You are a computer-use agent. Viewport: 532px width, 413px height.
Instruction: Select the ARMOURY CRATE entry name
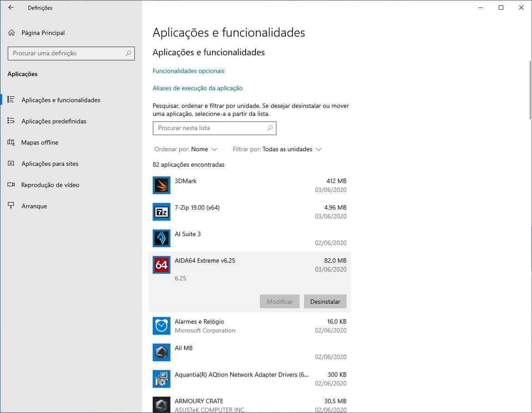point(199,401)
